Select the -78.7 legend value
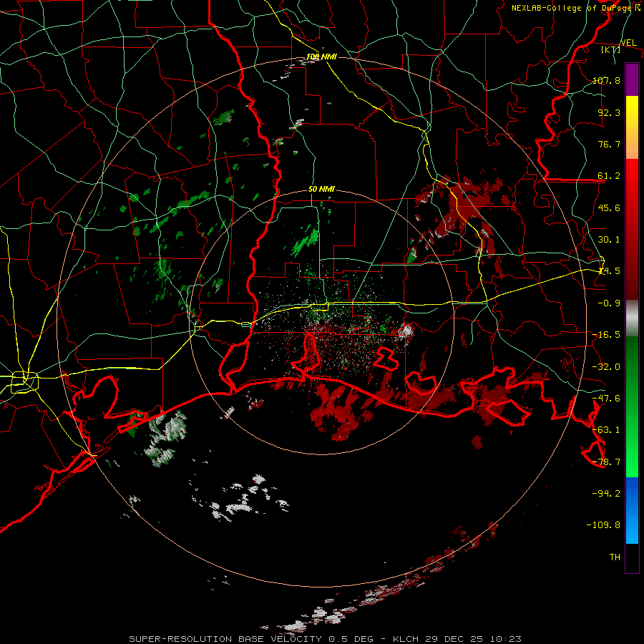This screenshot has width=644, height=644. [x=607, y=462]
